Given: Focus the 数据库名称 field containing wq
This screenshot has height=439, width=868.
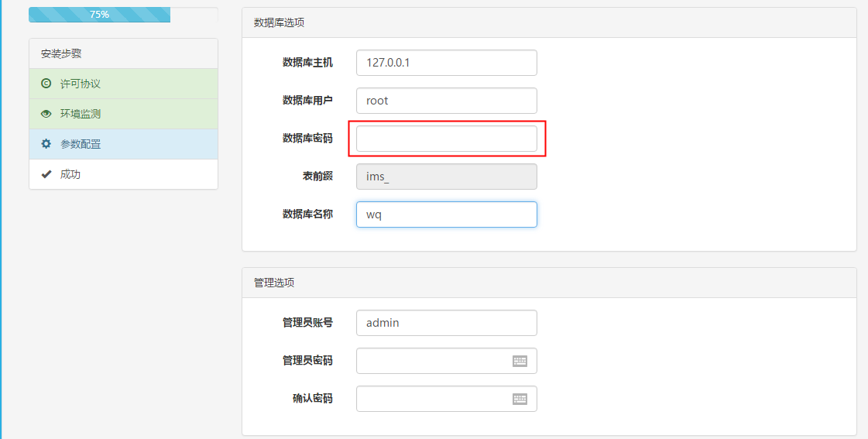Looking at the screenshot, I should pos(446,214).
